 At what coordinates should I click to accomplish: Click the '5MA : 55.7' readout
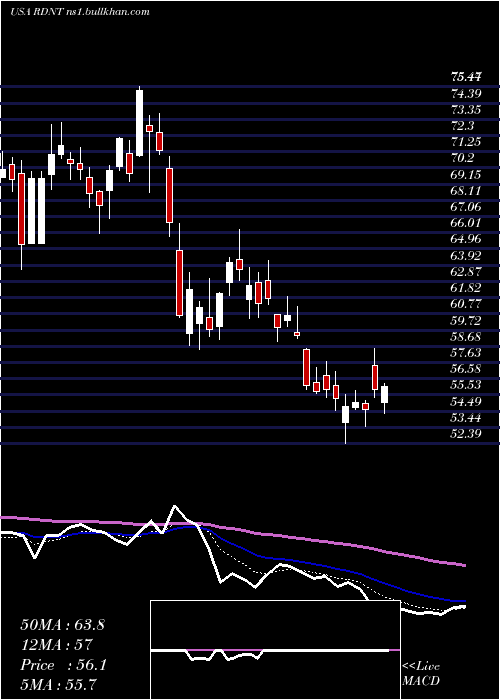pos(58,684)
